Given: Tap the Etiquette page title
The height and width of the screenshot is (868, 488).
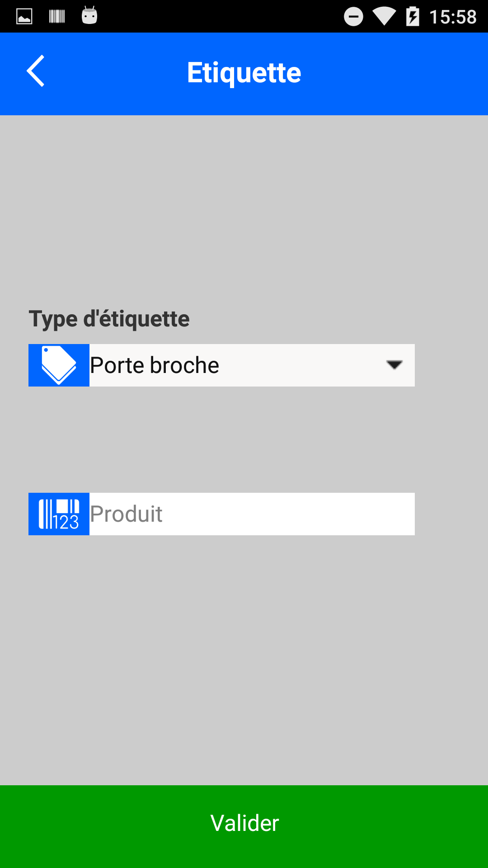Looking at the screenshot, I should 244,73.
